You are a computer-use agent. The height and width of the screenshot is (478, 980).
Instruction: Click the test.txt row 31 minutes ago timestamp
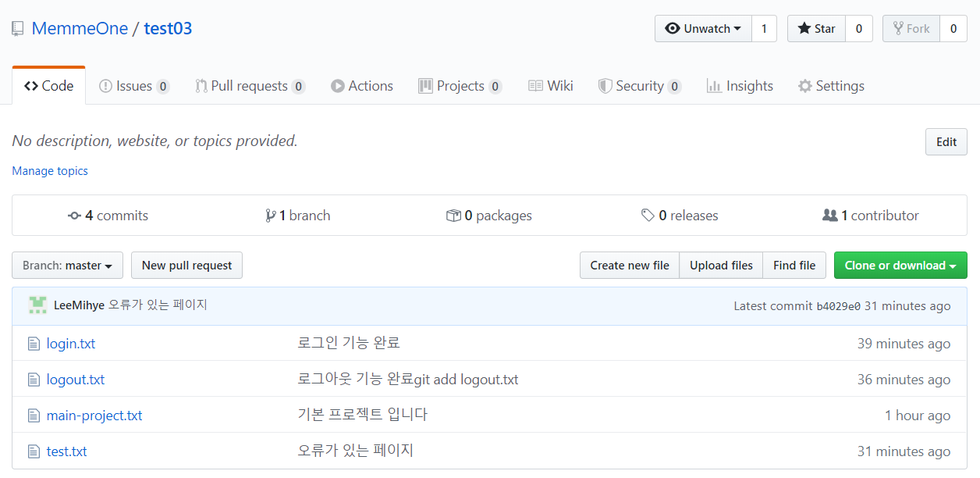pyautogui.click(x=904, y=451)
